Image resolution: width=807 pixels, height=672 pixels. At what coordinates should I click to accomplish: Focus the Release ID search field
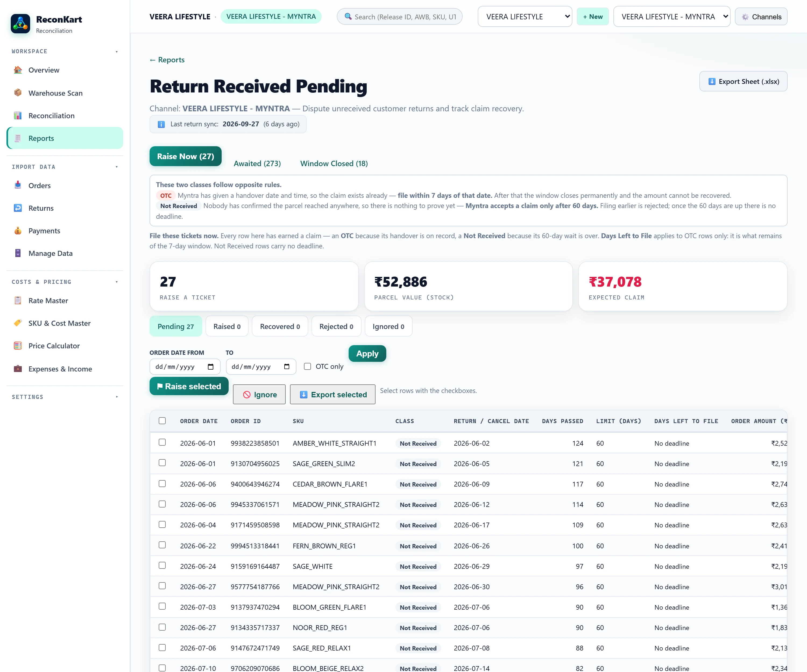point(400,16)
